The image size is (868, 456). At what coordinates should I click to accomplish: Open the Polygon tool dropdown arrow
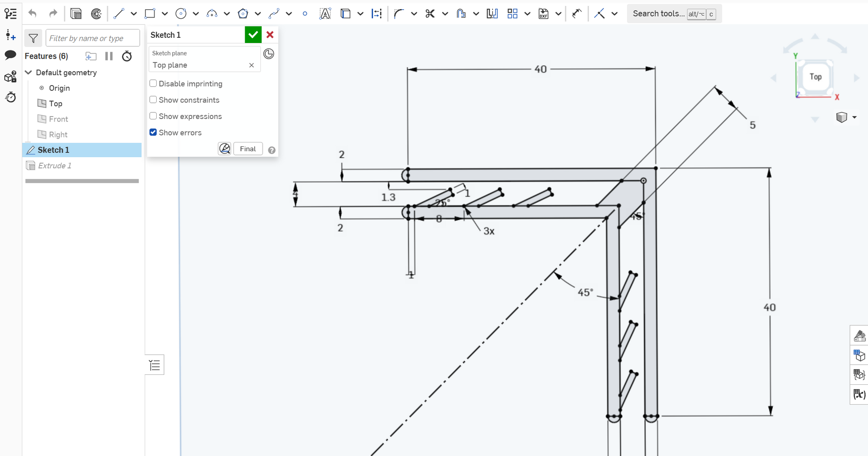[x=258, y=14]
